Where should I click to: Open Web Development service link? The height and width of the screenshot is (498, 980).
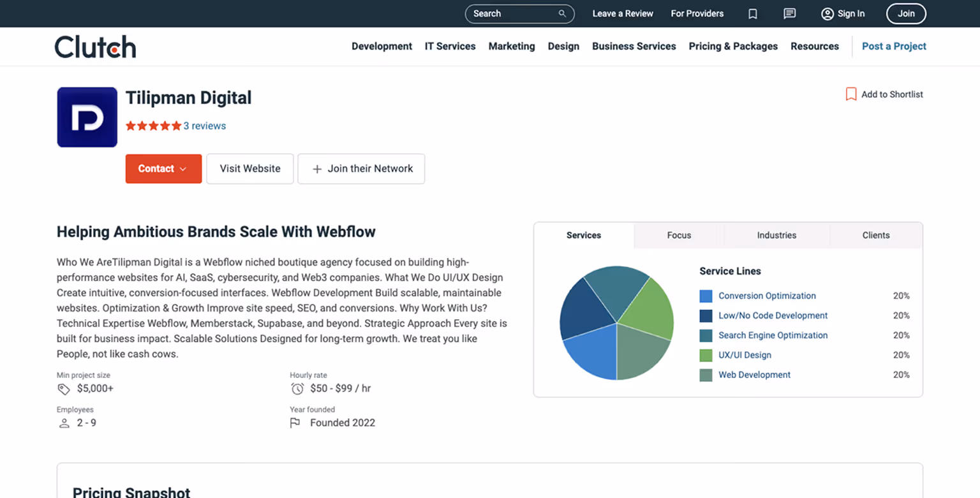pyautogui.click(x=754, y=375)
